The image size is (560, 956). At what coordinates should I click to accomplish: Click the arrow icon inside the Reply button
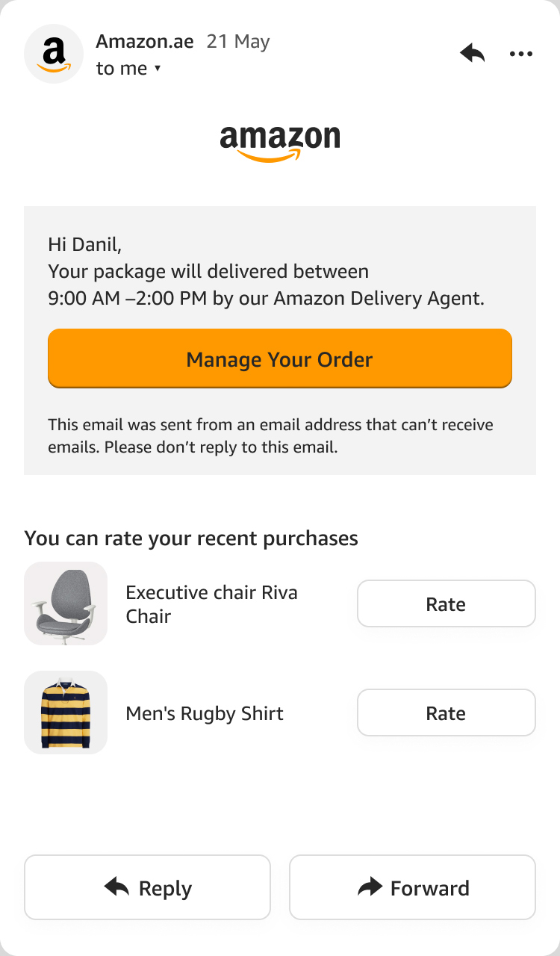click(116, 887)
